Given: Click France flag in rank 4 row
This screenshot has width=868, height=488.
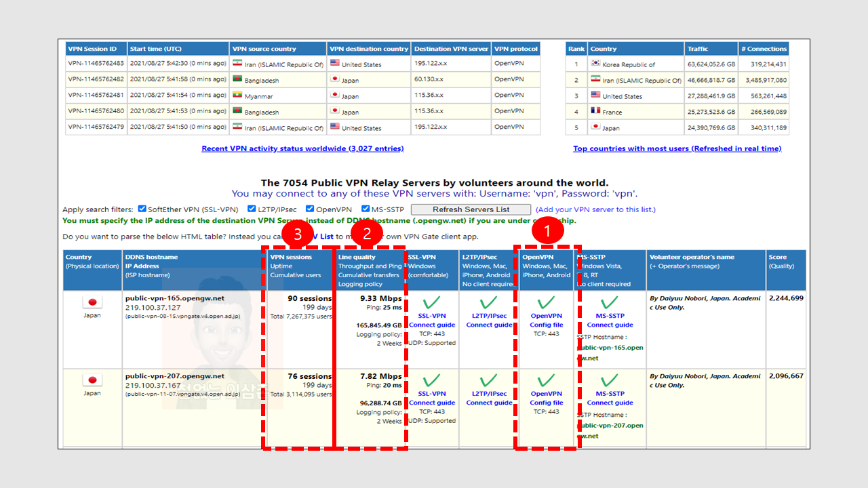Looking at the screenshot, I should [x=595, y=110].
